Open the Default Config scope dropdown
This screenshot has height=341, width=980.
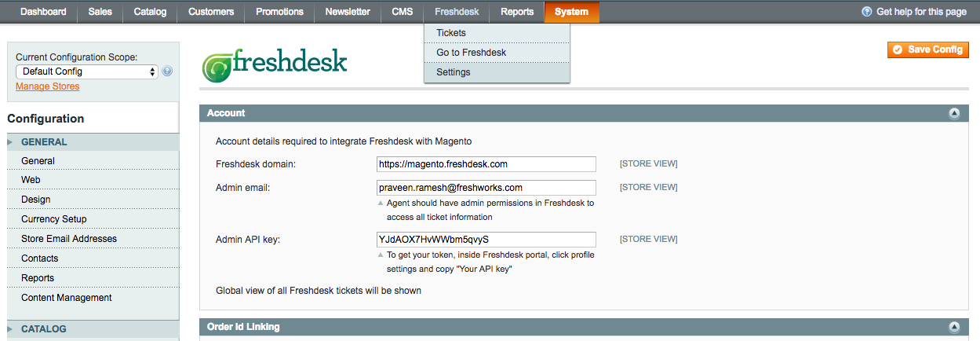87,71
